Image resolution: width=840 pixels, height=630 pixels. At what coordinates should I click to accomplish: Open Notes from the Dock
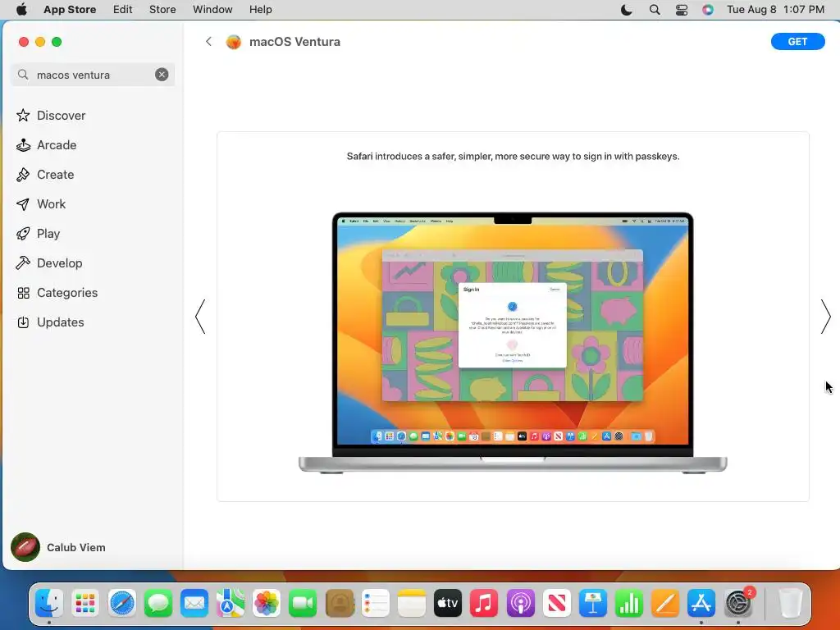coord(412,603)
